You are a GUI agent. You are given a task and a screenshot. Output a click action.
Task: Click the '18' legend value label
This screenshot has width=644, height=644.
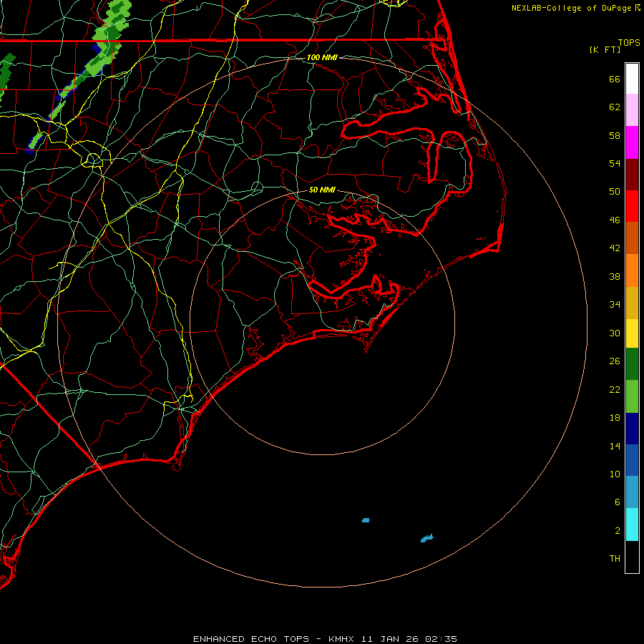(x=615, y=418)
